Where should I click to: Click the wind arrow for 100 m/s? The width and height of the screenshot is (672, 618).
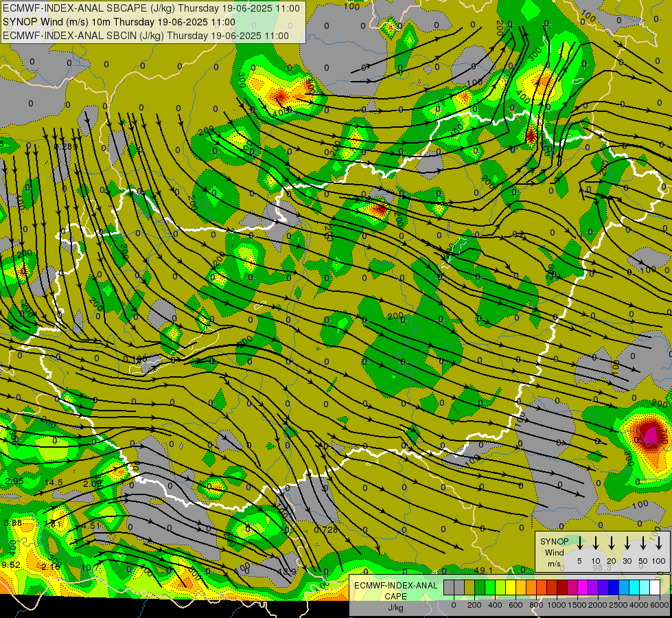tap(659, 543)
